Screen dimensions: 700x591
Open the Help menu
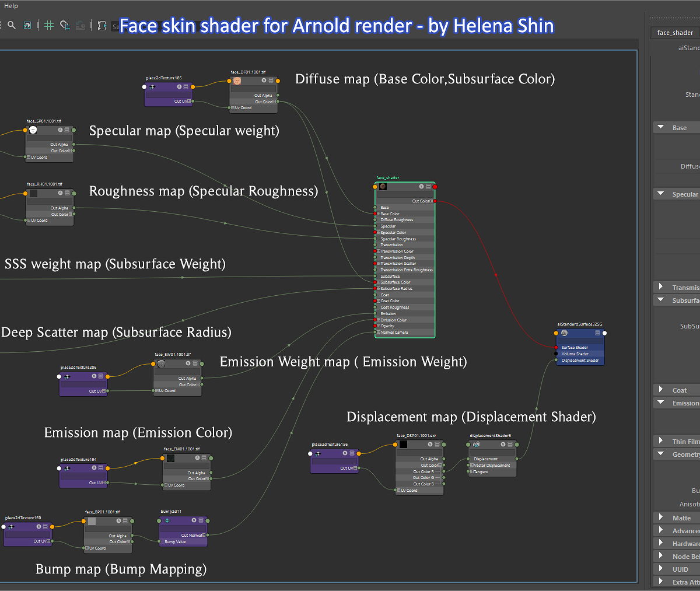pyautogui.click(x=11, y=6)
